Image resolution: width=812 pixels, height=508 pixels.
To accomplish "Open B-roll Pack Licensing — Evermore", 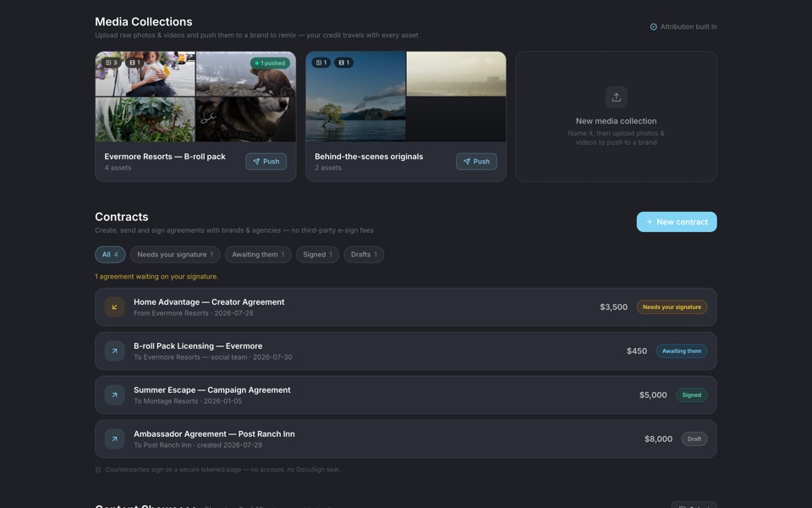I will tap(406, 351).
